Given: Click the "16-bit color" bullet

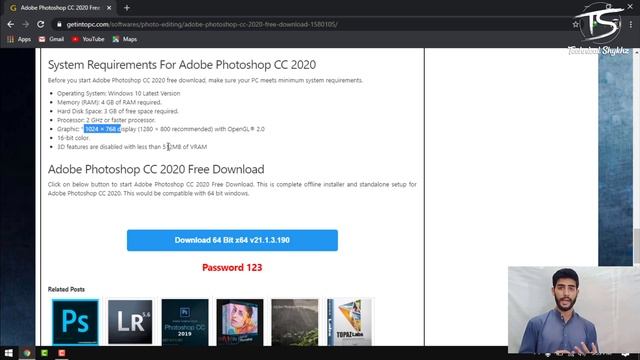Looking at the screenshot, I should (x=73, y=138).
